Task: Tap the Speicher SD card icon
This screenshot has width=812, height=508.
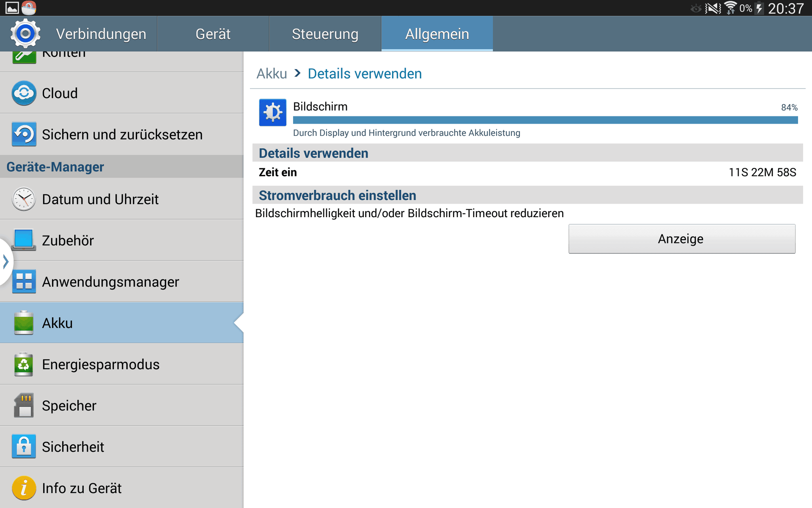Action: (x=24, y=406)
